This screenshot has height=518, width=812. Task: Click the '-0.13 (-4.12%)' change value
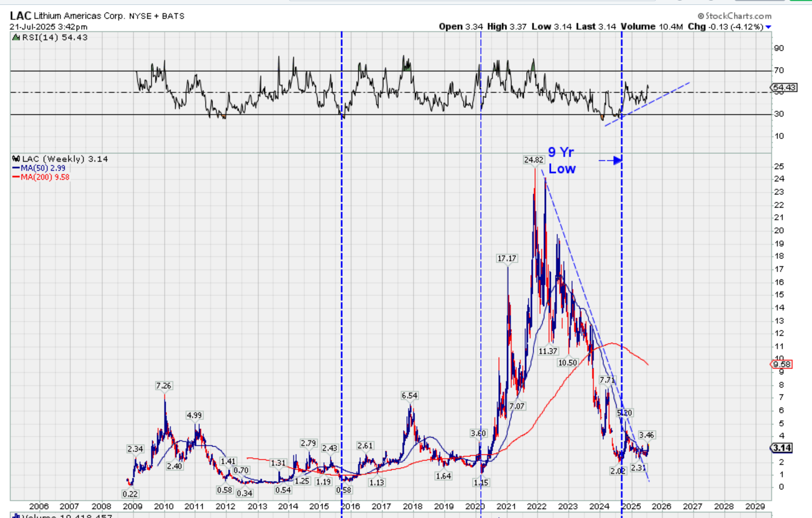735,26
